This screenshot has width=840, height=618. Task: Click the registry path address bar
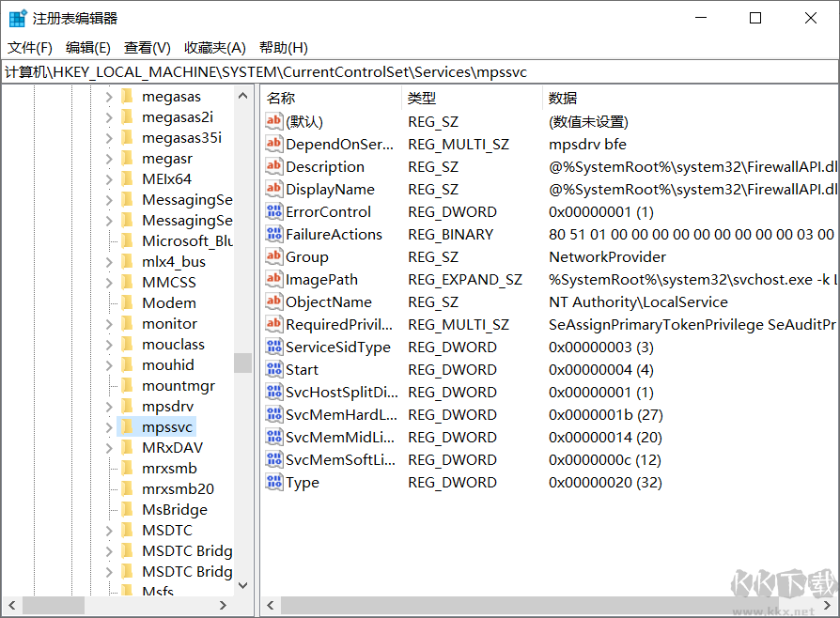coord(418,72)
